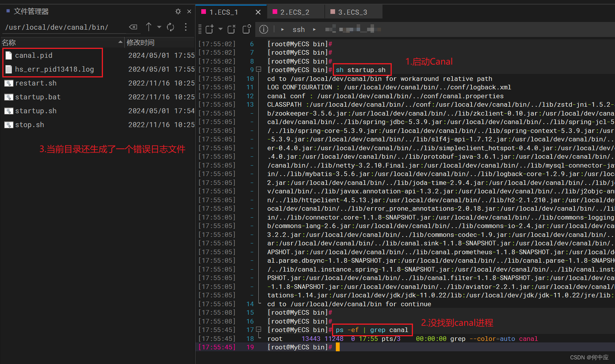Click 'LOG CONFIGURATION' output line 11

(x=389, y=87)
